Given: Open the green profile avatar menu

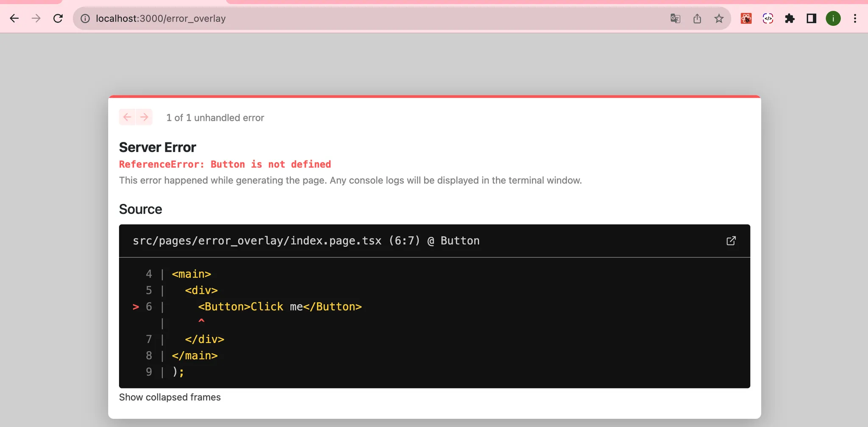Looking at the screenshot, I should click(833, 19).
